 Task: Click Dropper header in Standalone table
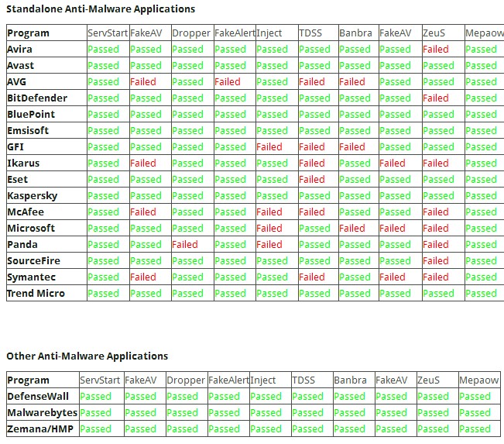click(x=191, y=33)
